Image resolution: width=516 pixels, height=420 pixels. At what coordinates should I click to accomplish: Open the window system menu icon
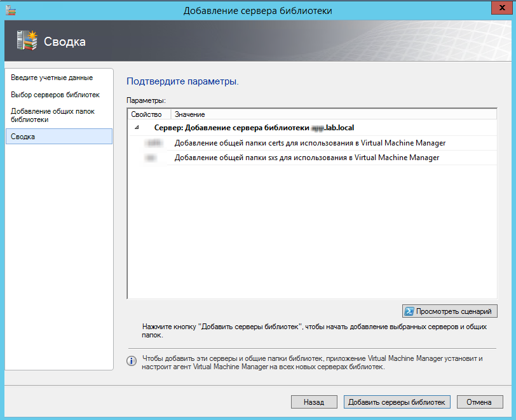point(10,10)
